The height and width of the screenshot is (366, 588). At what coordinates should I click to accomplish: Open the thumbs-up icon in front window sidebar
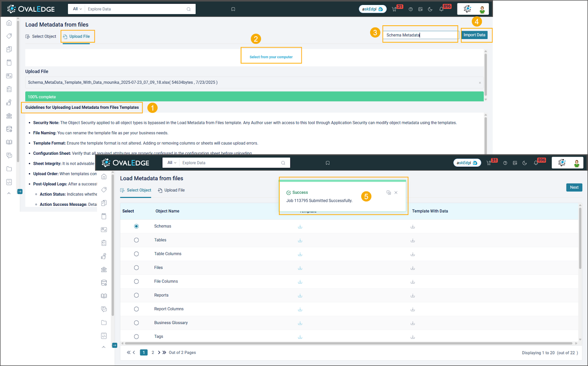tap(104, 256)
